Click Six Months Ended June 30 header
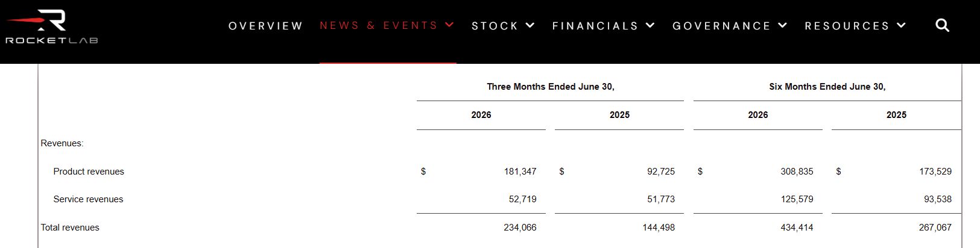This screenshot has height=248, width=980. [827, 87]
